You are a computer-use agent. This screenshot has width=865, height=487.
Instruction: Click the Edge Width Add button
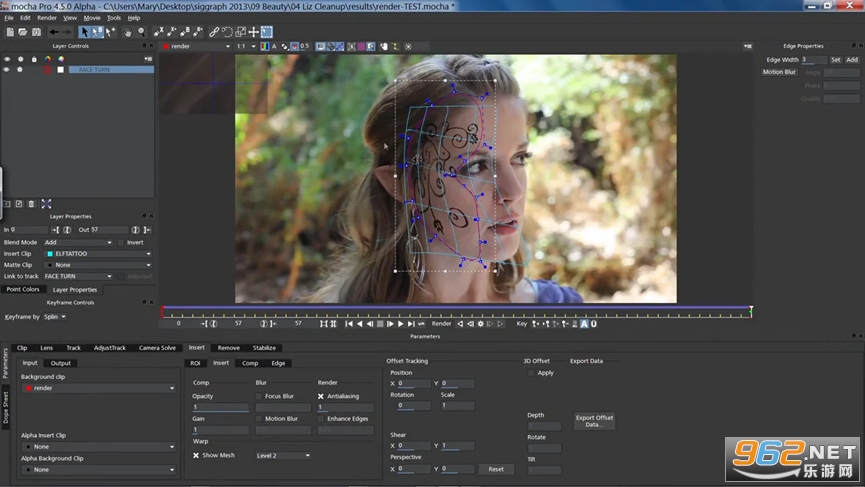tap(852, 60)
